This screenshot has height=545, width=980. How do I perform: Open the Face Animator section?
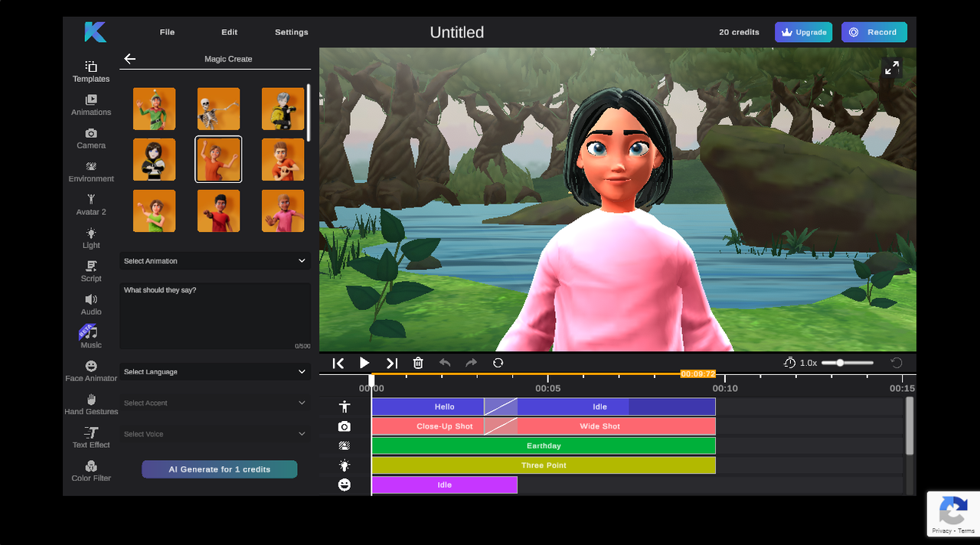[91, 370]
